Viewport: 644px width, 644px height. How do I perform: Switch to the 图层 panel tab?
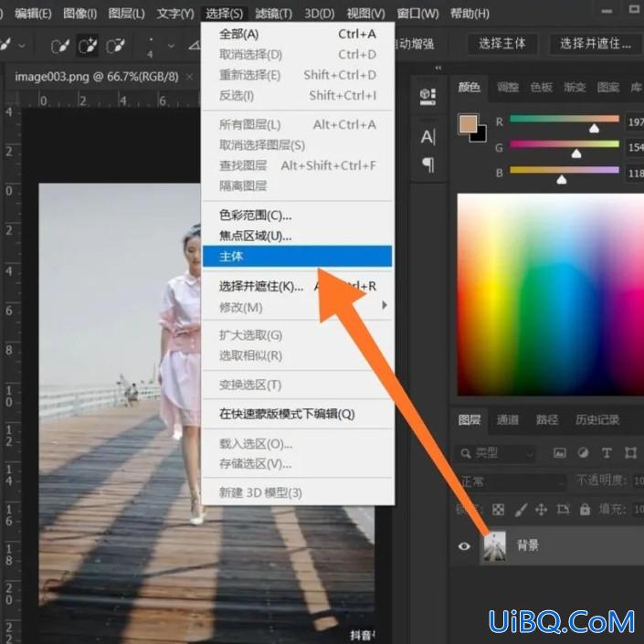click(469, 420)
